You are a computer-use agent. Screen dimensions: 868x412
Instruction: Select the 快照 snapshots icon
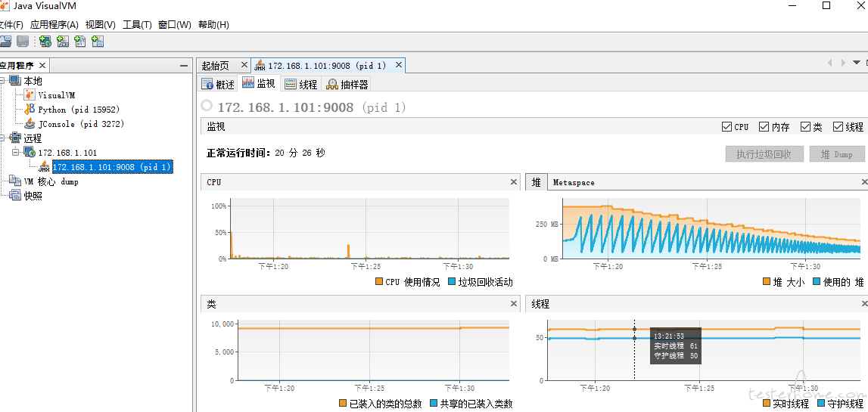click(15, 196)
